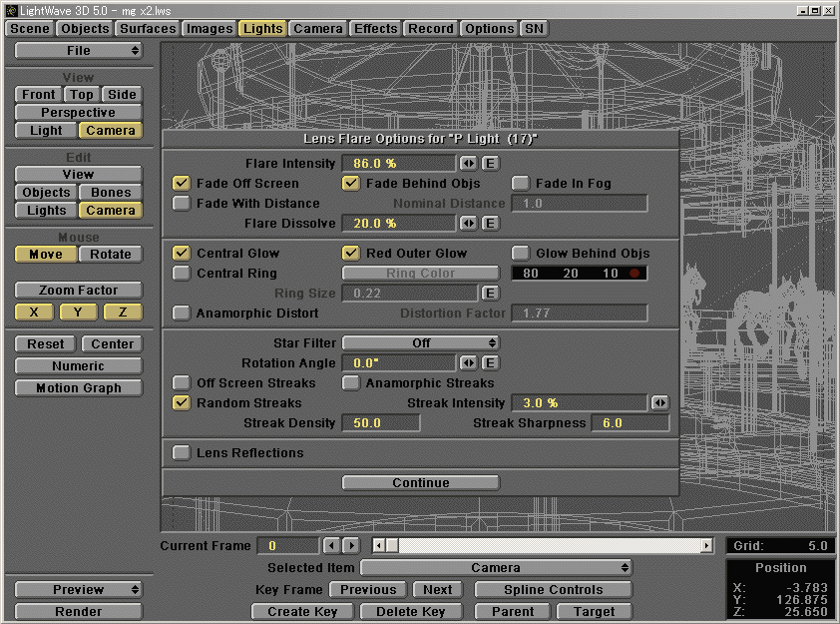This screenshot has width=840, height=624.
Task: Switch to the Surfaces tab
Action: pos(148,28)
